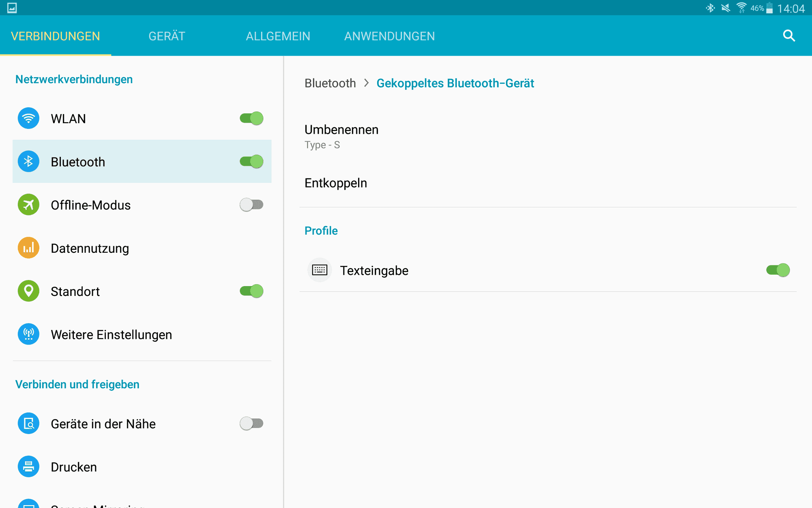812x508 pixels.
Task: Click the Weitere Einstellungen antenna icon
Action: point(28,334)
